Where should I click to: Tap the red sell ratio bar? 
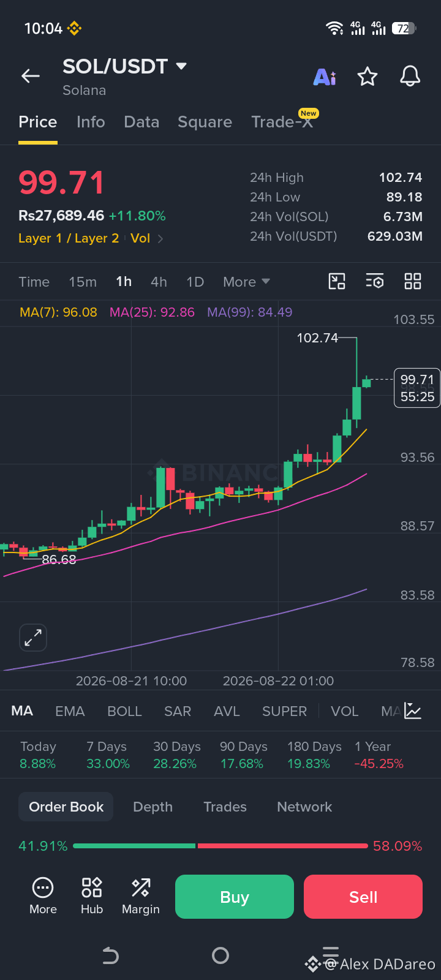(x=282, y=846)
